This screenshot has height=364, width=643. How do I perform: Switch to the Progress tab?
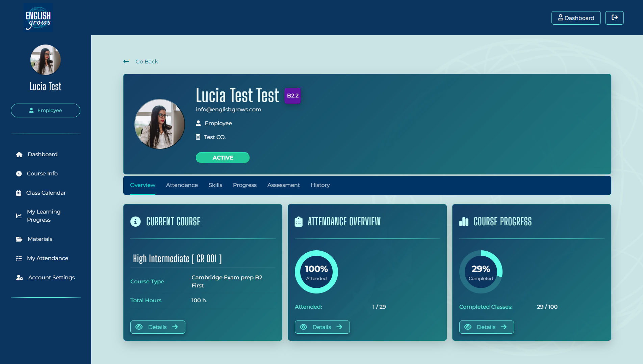tap(245, 185)
